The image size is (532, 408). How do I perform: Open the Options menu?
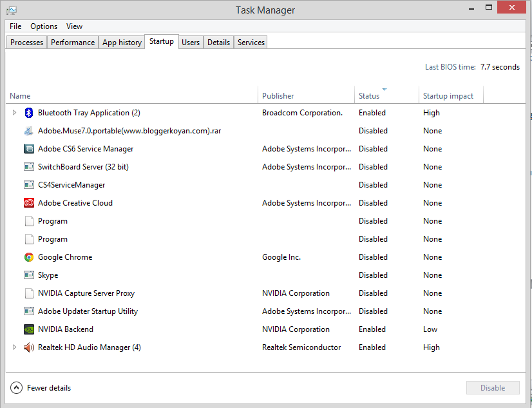pos(44,26)
